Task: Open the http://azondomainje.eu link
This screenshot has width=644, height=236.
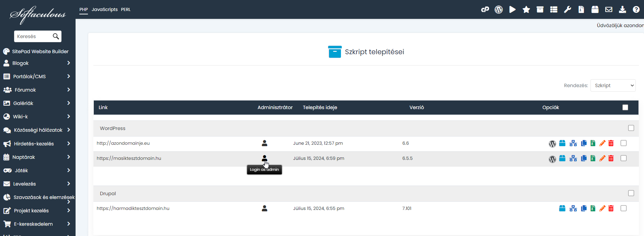Action: coord(123,143)
